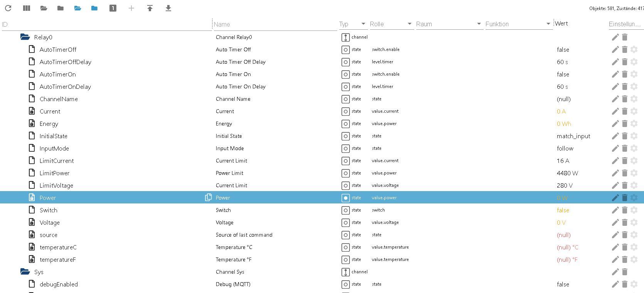Click the 'match_input' value
The image size is (644, 293).
click(x=573, y=136)
